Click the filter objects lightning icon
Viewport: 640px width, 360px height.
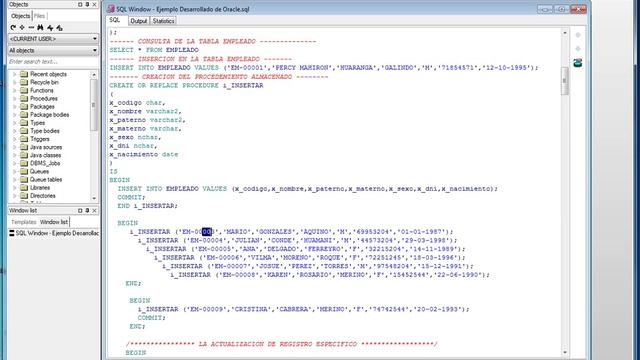(x=50, y=28)
